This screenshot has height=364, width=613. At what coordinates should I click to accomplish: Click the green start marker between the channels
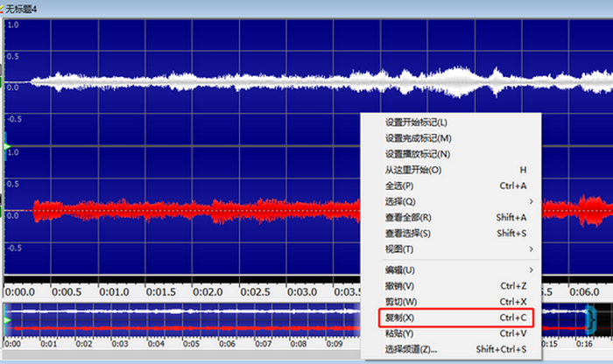pos(7,147)
